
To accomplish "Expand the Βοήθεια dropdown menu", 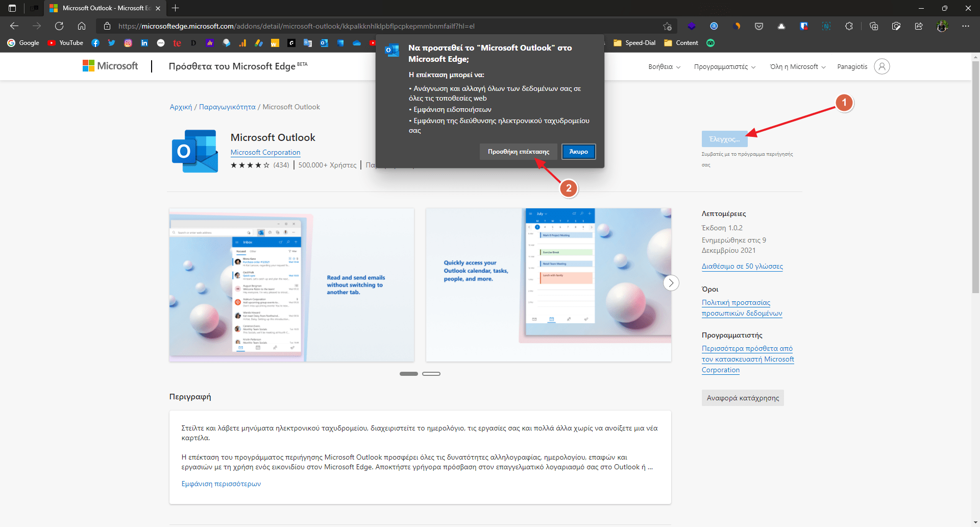I will (x=664, y=67).
